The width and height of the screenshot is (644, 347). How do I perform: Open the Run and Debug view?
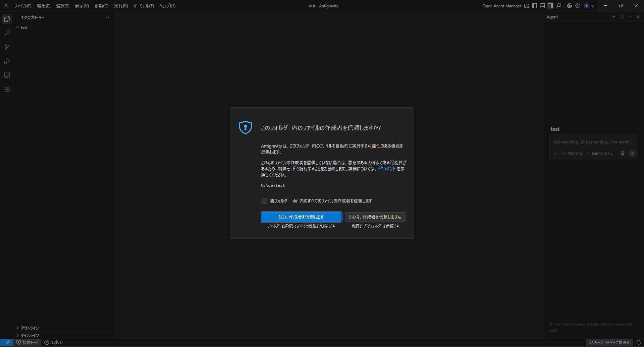pyautogui.click(x=7, y=61)
